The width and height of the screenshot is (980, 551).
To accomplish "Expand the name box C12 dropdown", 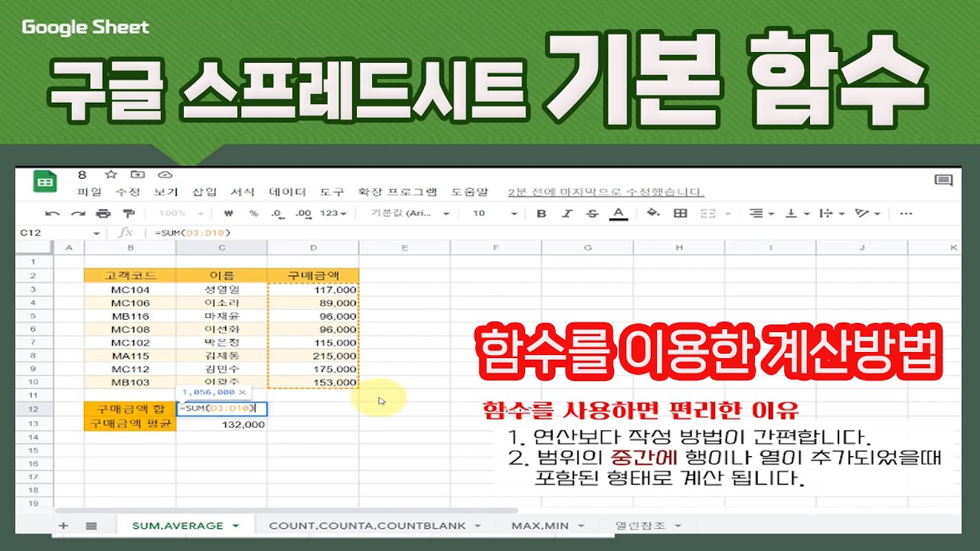I will pos(96,233).
